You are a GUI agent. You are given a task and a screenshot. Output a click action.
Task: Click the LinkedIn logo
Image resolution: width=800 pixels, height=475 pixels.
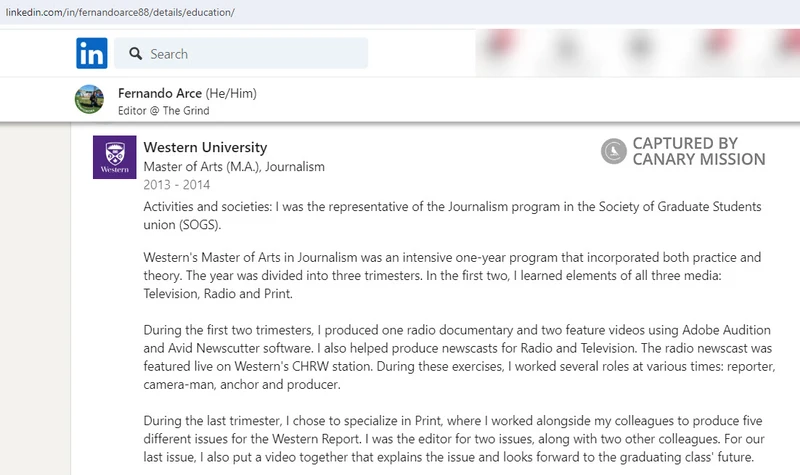pos(92,53)
